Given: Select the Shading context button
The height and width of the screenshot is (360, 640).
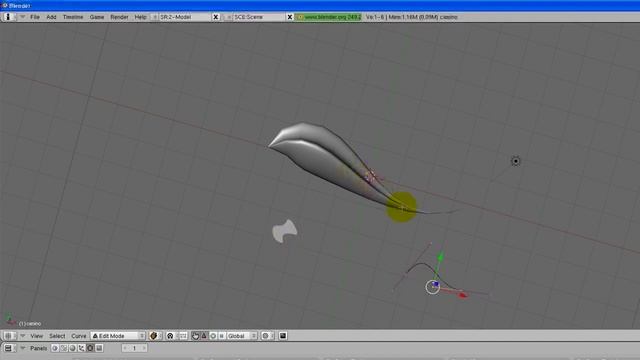Looking at the screenshot, I should click(x=72, y=348).
